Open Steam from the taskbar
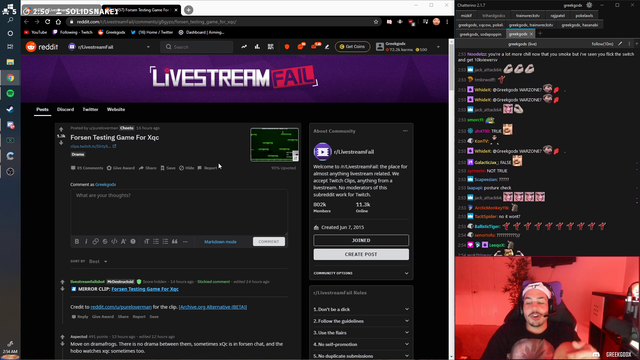This screenshot has height=360, width=640. [10, 109]
